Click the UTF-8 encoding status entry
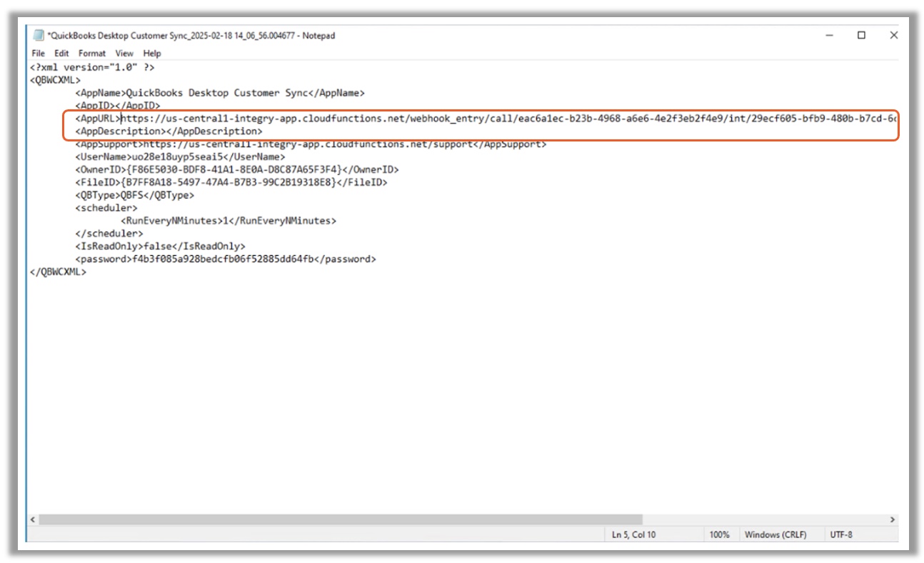 [840, 534]
